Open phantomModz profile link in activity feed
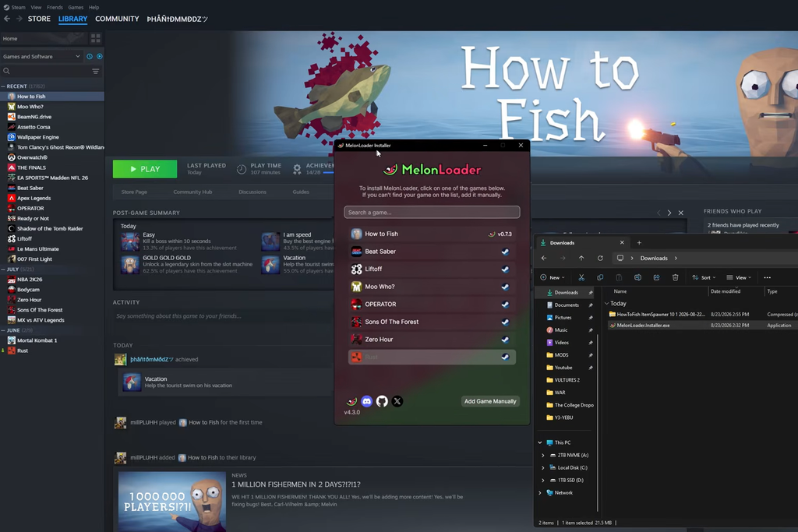The width and height of the screenshot is (798, 532). [x=152, y=360]
